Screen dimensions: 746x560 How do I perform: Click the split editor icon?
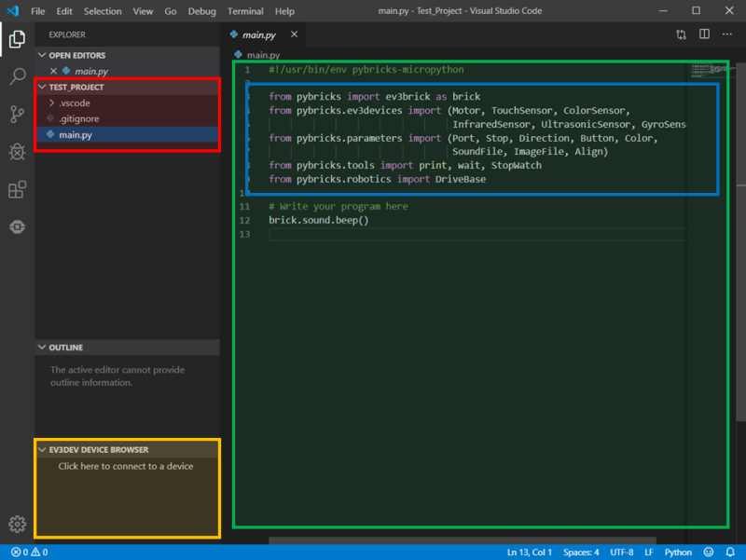tap(704, 34)
